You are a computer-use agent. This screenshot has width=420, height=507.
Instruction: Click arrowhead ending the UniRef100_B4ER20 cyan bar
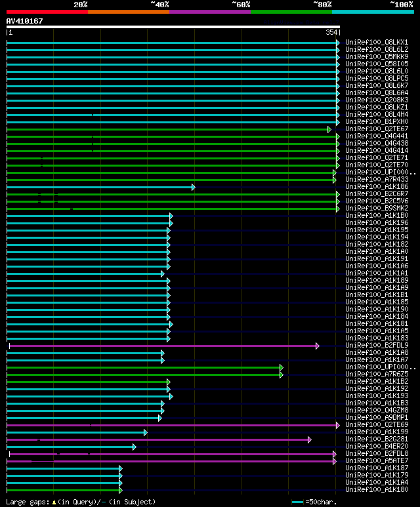coord(135,447)
